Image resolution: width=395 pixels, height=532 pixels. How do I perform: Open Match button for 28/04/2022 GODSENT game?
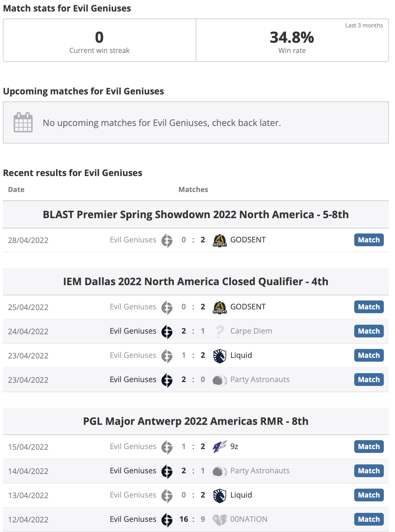[369, 240]
